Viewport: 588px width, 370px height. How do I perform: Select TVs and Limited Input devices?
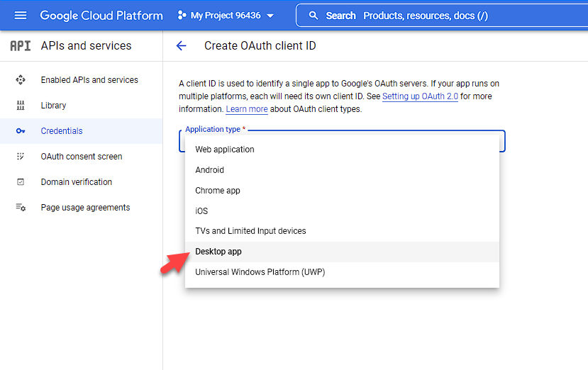tap(250, 231)
